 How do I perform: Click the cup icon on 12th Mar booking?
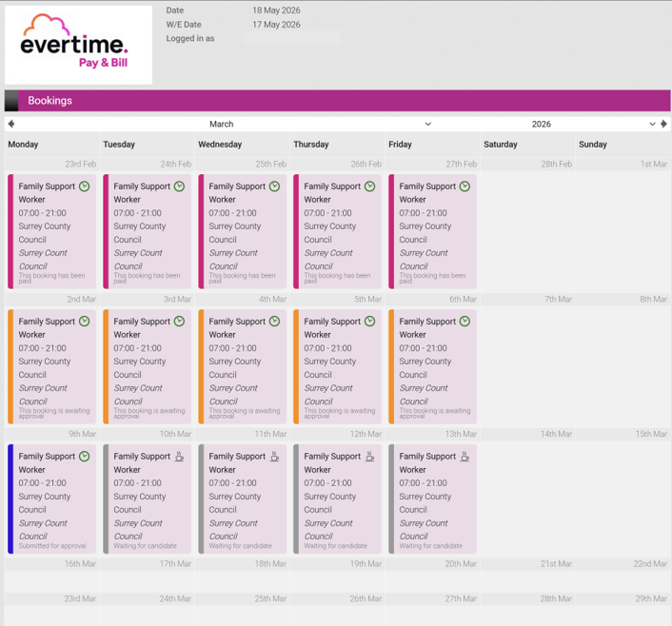pos(370,457)
